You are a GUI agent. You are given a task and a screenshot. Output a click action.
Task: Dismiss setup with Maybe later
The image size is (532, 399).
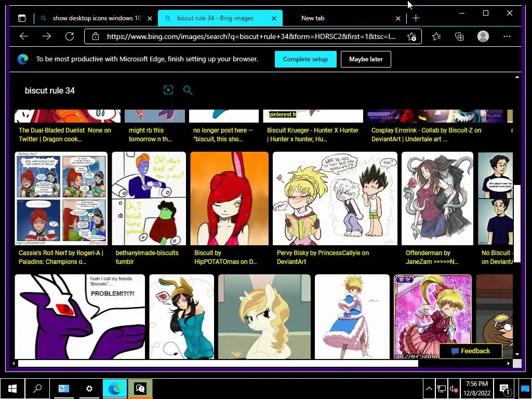point(366,59)
